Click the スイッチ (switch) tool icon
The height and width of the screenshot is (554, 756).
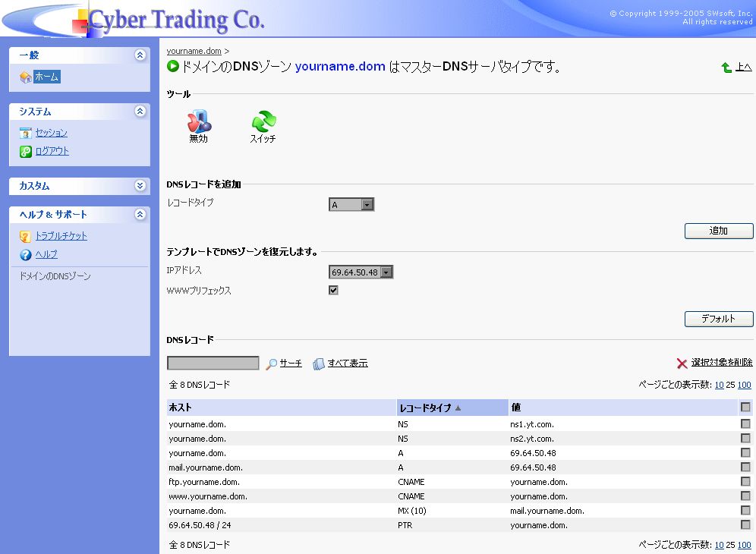(x=263, y=121)
